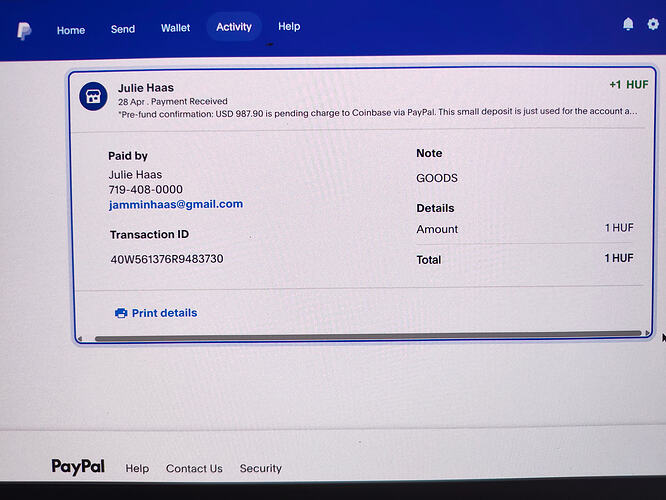This screenshot has height=500, width=666.
Task: Click the horizontal scrollbar left arrow
Action: tap(79, 339)
